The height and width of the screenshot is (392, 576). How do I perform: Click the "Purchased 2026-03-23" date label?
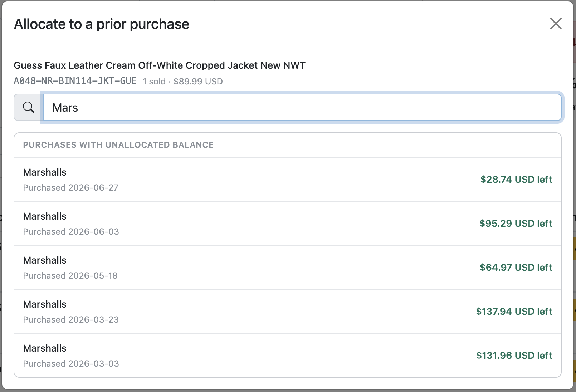[x=71, y=320]
